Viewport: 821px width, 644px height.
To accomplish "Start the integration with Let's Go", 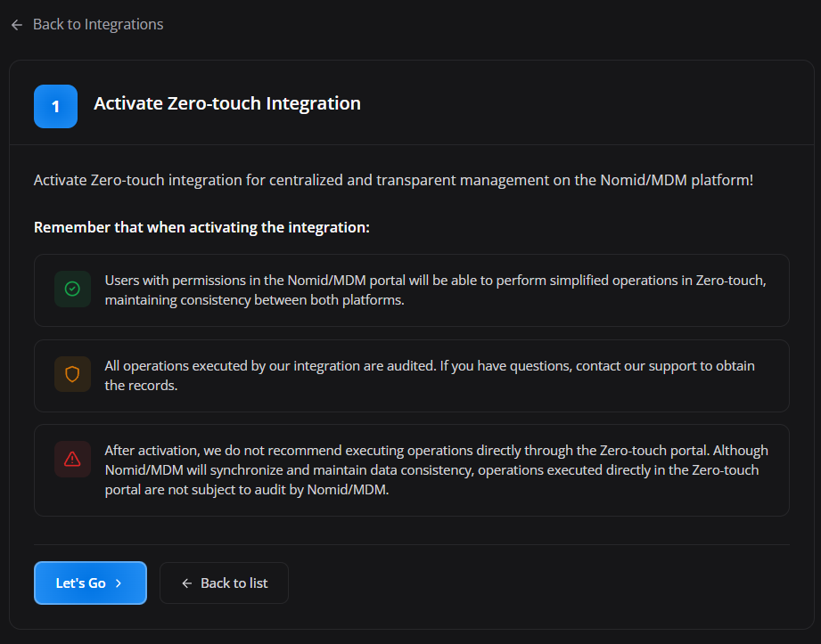I will [90, 583].
